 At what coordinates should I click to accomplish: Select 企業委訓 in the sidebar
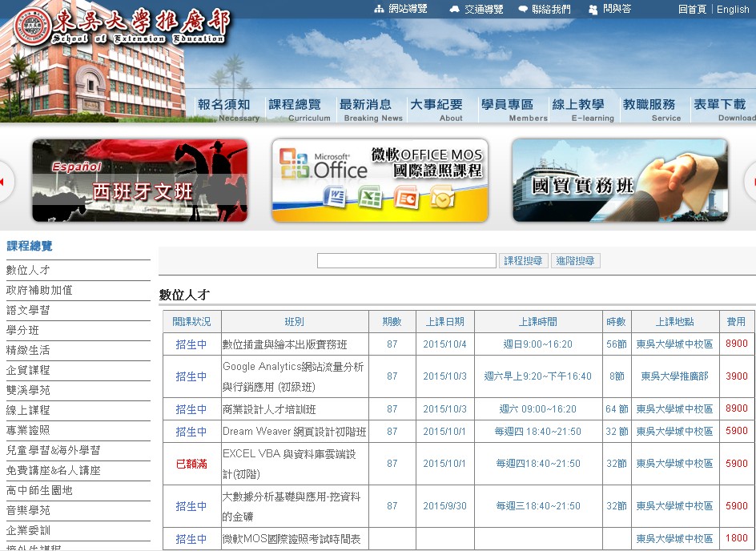coord(28,530)
